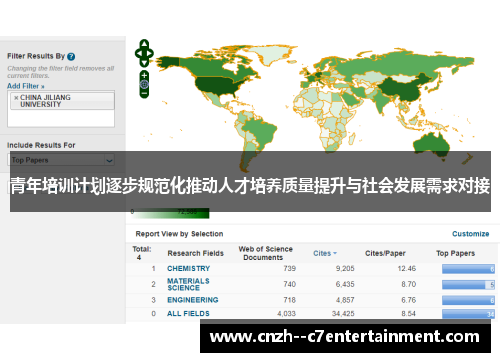Click the Web of Science Documents header

coord(265,253)
